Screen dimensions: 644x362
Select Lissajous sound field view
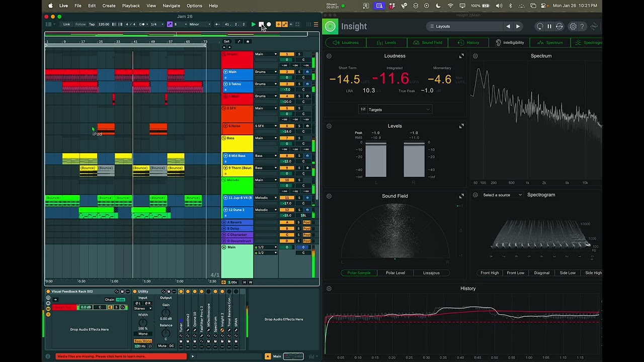431,273
